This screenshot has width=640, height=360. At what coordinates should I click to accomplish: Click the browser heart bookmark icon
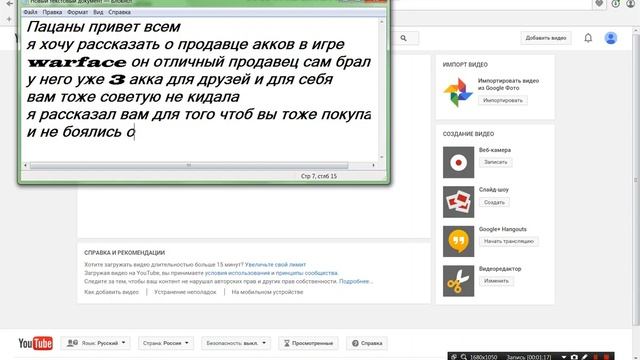coord(599,4)
